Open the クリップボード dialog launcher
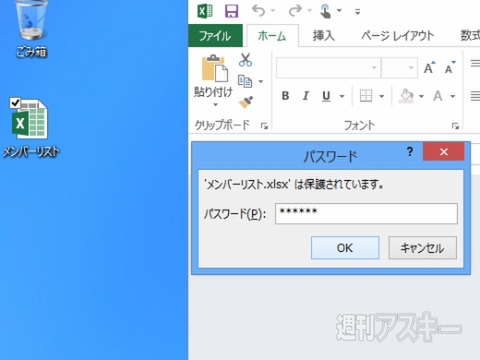The width and height of the screenshot is (480, 360). coord(264,126)
